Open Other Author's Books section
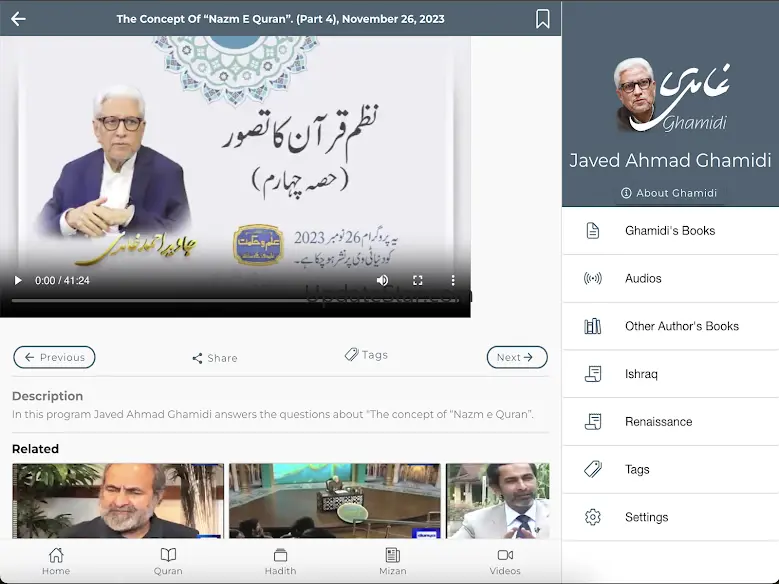 coord(670,326)
